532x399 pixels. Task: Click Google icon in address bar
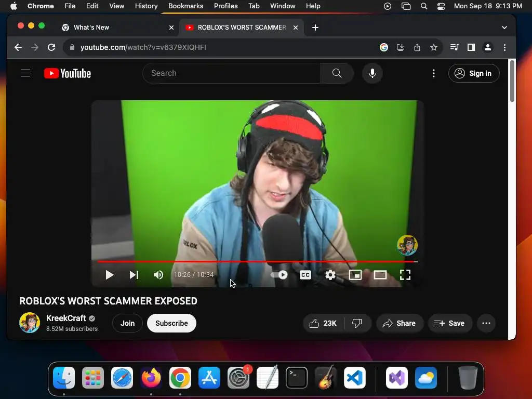click(x=384, y=47)
